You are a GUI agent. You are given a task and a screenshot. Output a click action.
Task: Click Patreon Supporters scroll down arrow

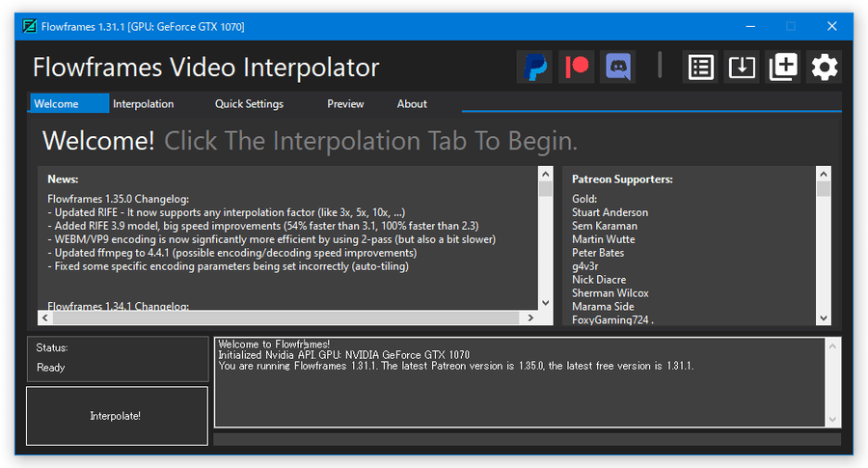(824, 317)
